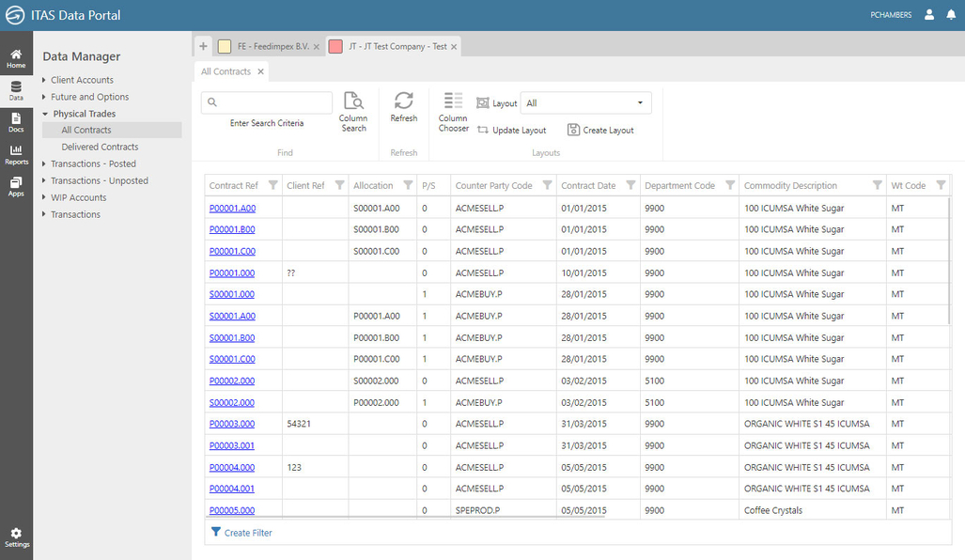965x560 pixels.
Task: Collapse Physical Trades tree node
Action: (x=45, y=114)
